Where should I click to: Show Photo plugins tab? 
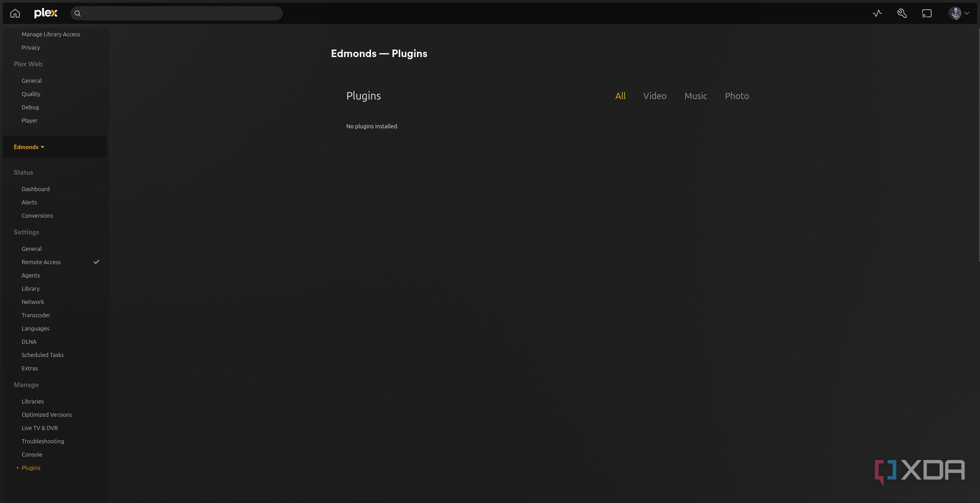tap(737, 96)
